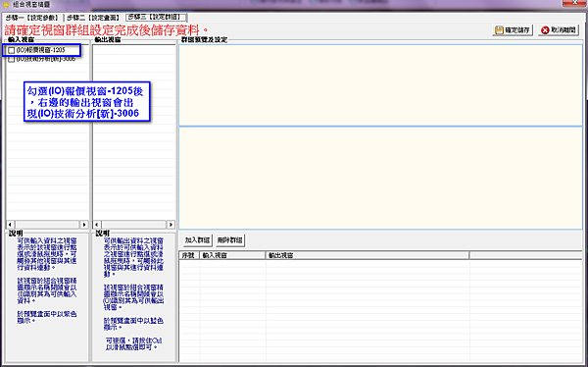Click the 輸入視窗 column header in table
This screenshot has height=367, width=588.
coord(232,255)
